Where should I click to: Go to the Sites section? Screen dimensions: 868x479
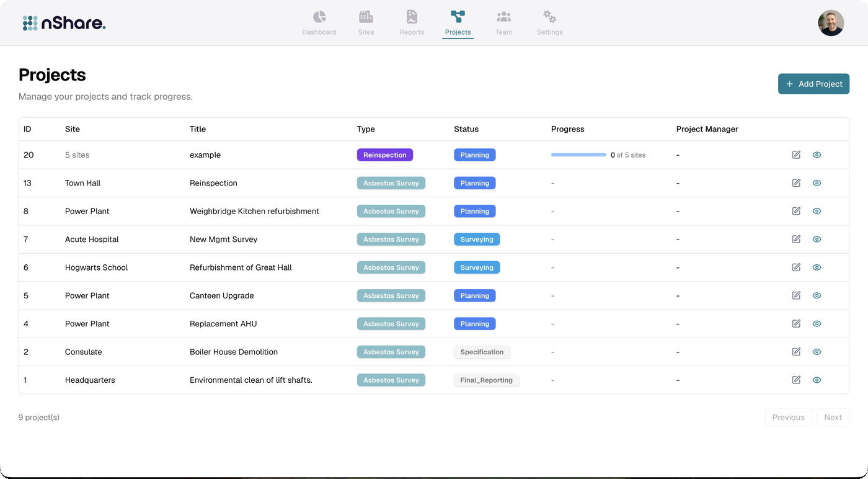point(366,24)
